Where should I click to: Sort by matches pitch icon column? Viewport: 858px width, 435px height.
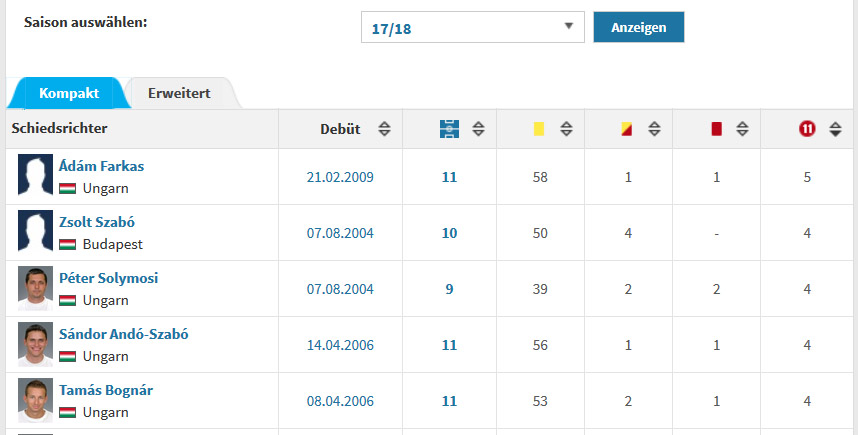[x=449, y=129]
